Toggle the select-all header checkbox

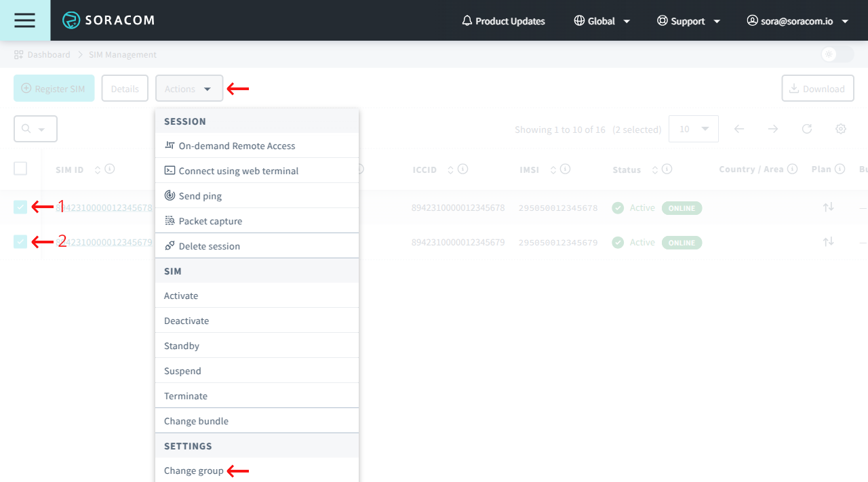20,169
